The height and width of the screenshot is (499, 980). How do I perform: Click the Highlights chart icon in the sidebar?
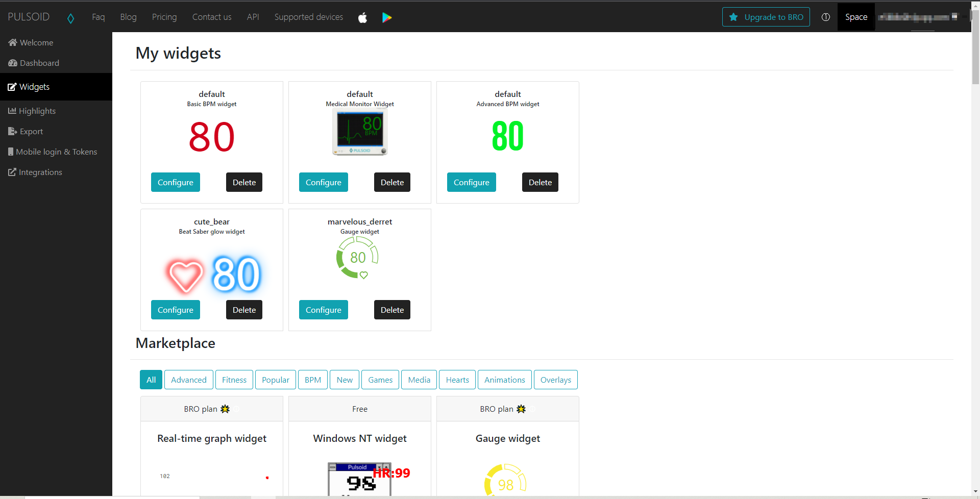12,111
